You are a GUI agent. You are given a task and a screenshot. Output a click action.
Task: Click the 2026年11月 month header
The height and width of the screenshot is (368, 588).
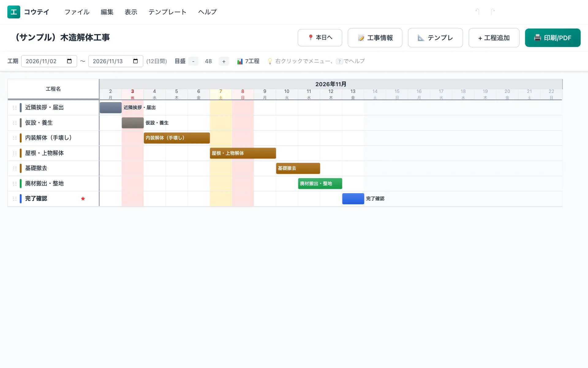pyautogui.click(x=331, y=84)
